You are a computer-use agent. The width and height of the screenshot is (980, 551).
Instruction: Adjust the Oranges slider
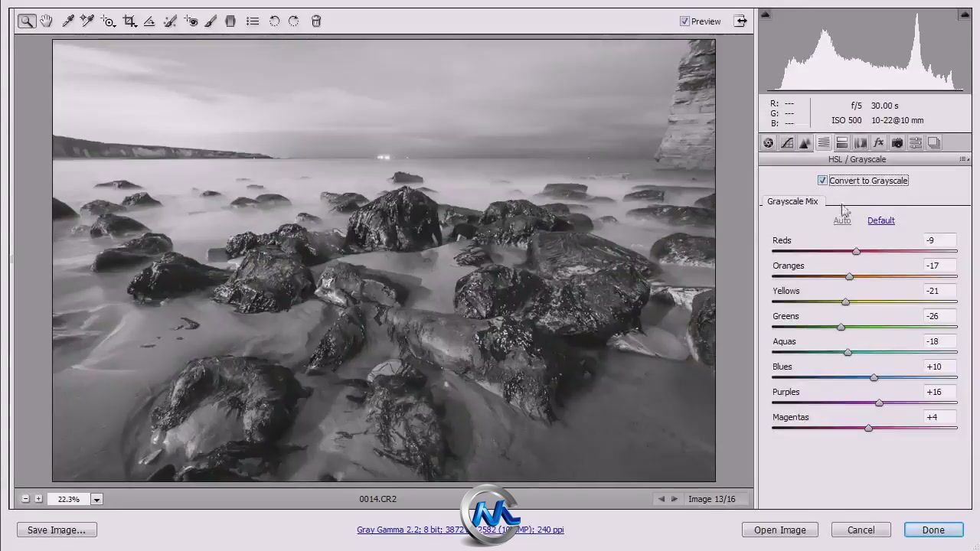(849, 276)
